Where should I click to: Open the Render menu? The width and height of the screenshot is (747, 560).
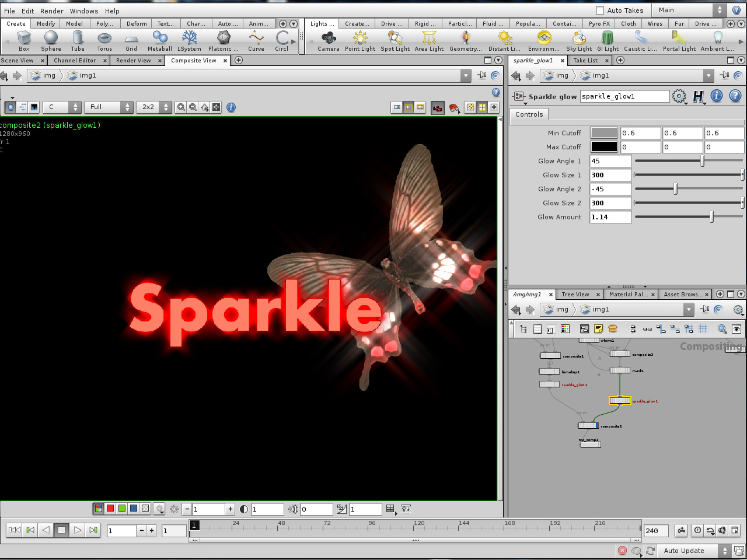tap(51, 10)
